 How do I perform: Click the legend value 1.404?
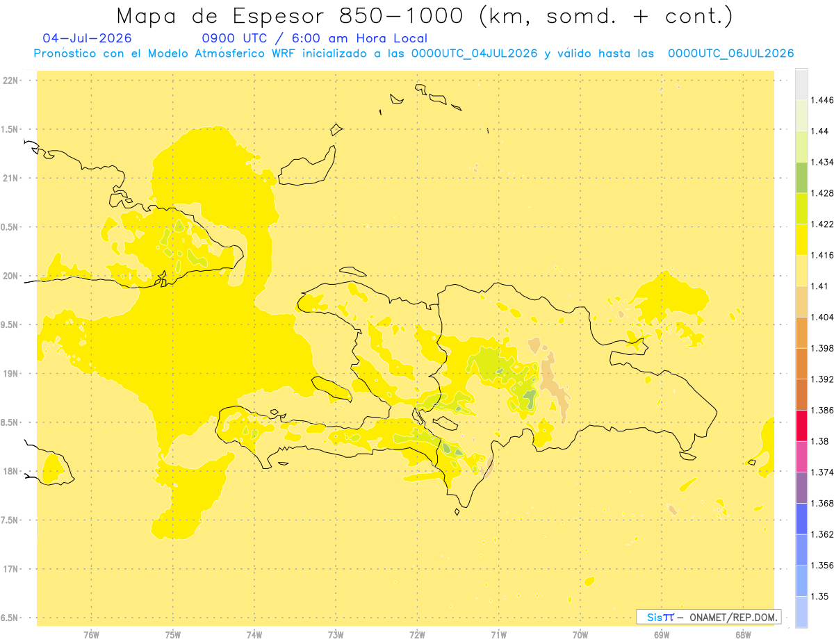click(x=822, y=317)
